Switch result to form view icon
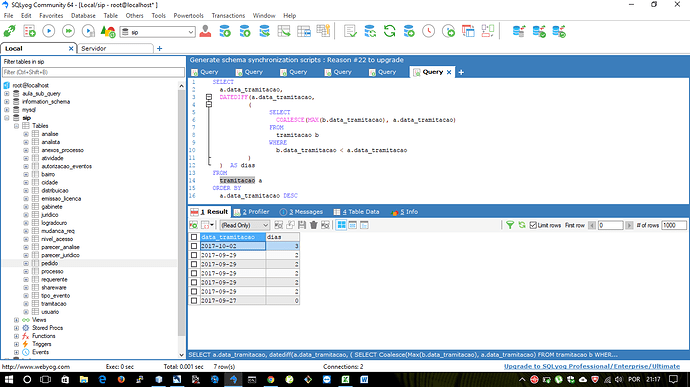690x387 pixels. point(352,225)
